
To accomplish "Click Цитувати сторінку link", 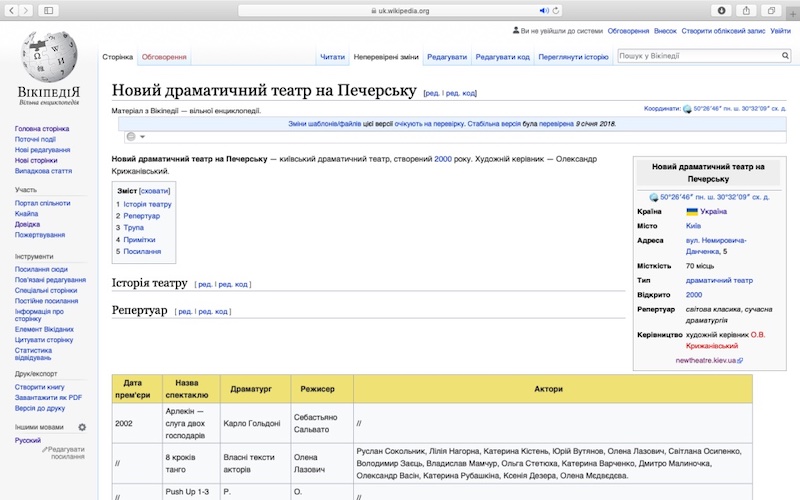I will [44, 340].
